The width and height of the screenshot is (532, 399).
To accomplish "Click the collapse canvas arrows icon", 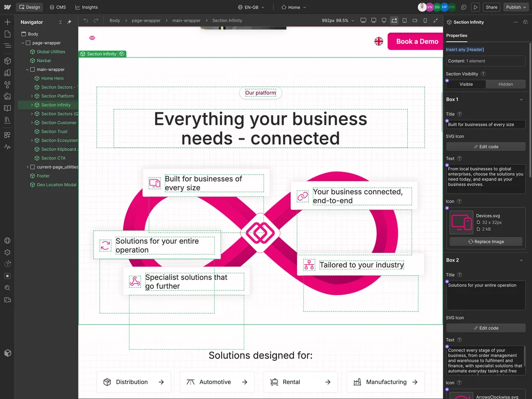I will coord(436,20).
